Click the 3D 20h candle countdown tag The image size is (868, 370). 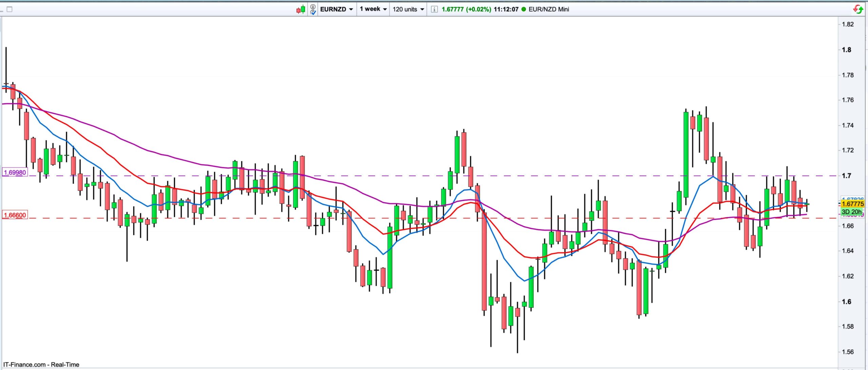pyautogui.click(x=851, y=212)
